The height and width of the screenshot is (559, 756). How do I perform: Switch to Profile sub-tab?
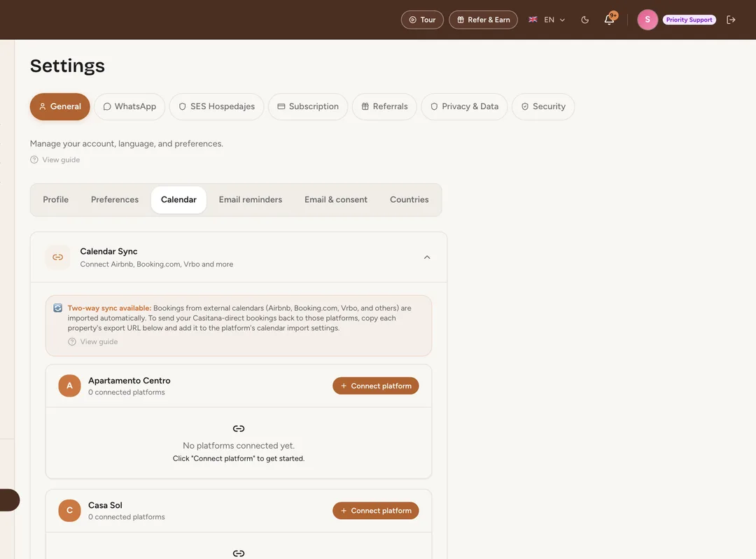coord(55,200)
